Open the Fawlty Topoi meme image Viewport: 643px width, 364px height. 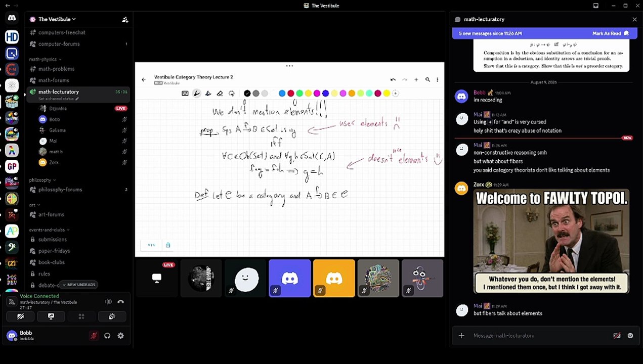(x=552, y=242)
